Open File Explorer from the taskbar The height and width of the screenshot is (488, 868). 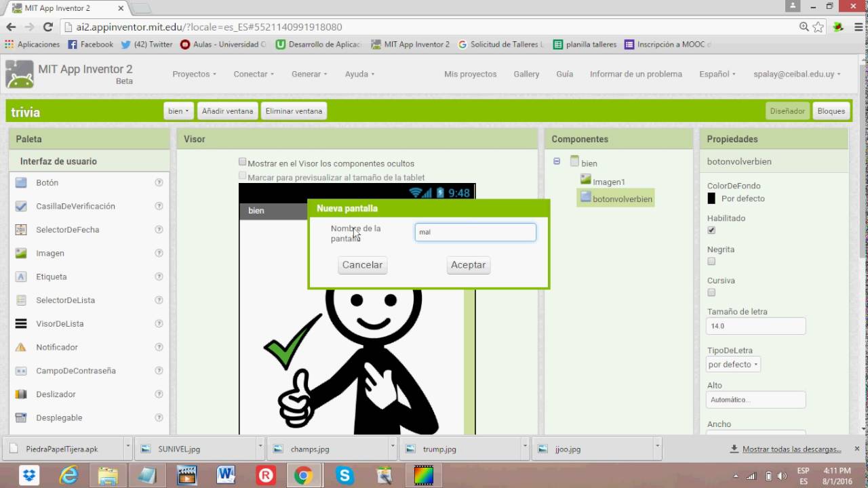[108, 475]
